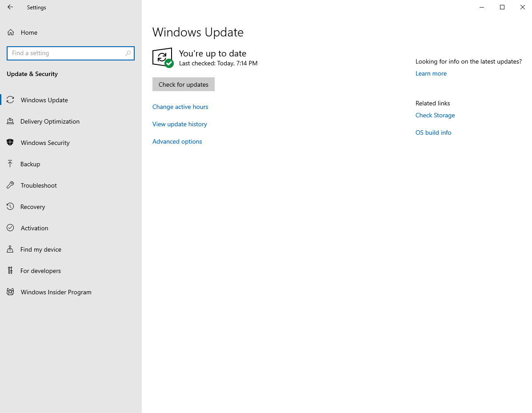Click the Home house icon
Screen dimensions: 532x413
tap(11, 32)
